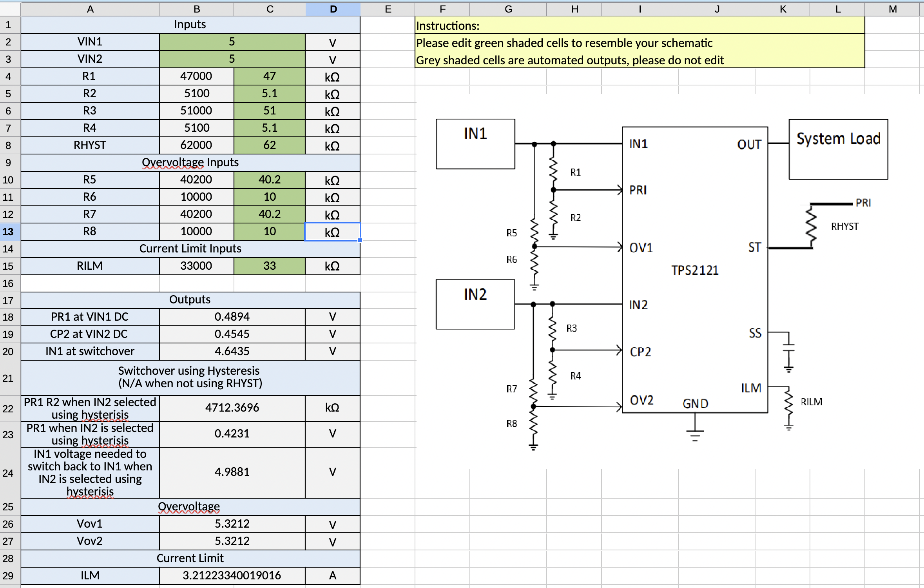Click the Vov1 value 5.3212
This screenshot has width=924, height=588.
pos(232,524)
